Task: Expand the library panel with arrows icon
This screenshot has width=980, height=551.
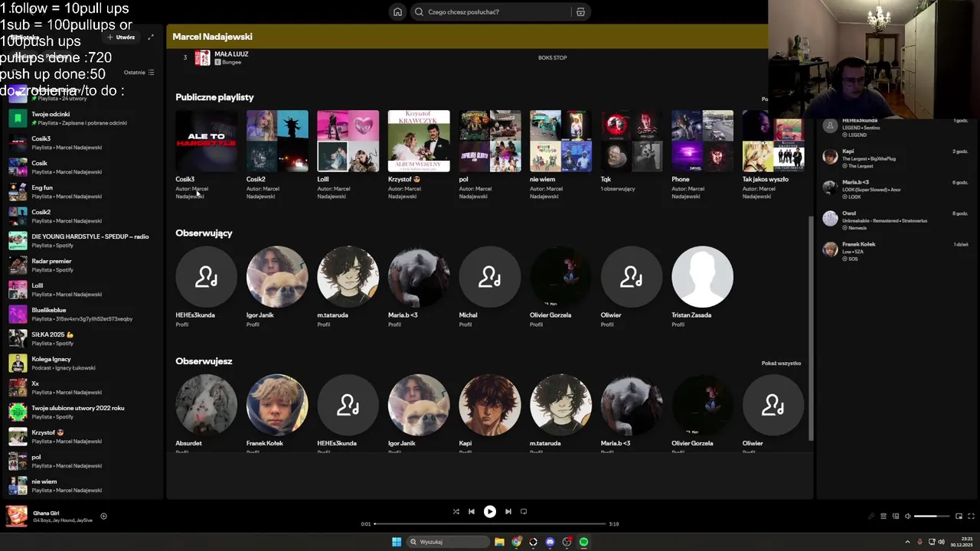Action: pyautogui.click(x=151, y=37)
